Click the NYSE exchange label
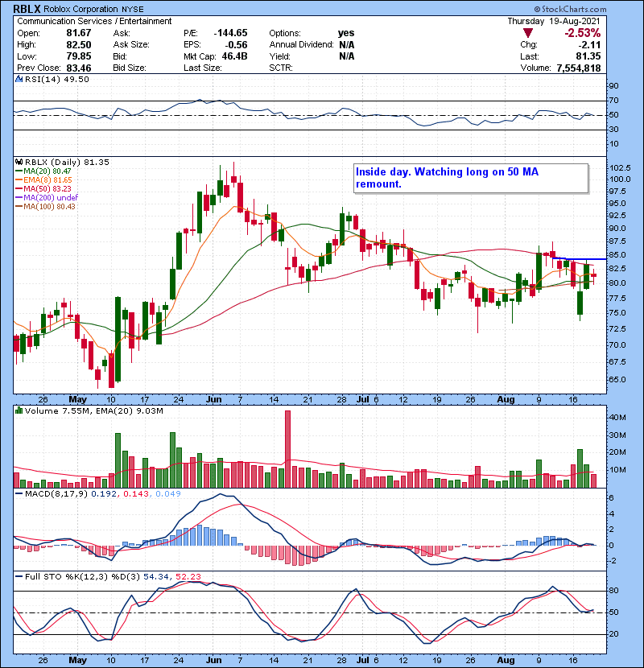This screenshot has width=644, height=668. pyautogui.click(x=132, y=9)
